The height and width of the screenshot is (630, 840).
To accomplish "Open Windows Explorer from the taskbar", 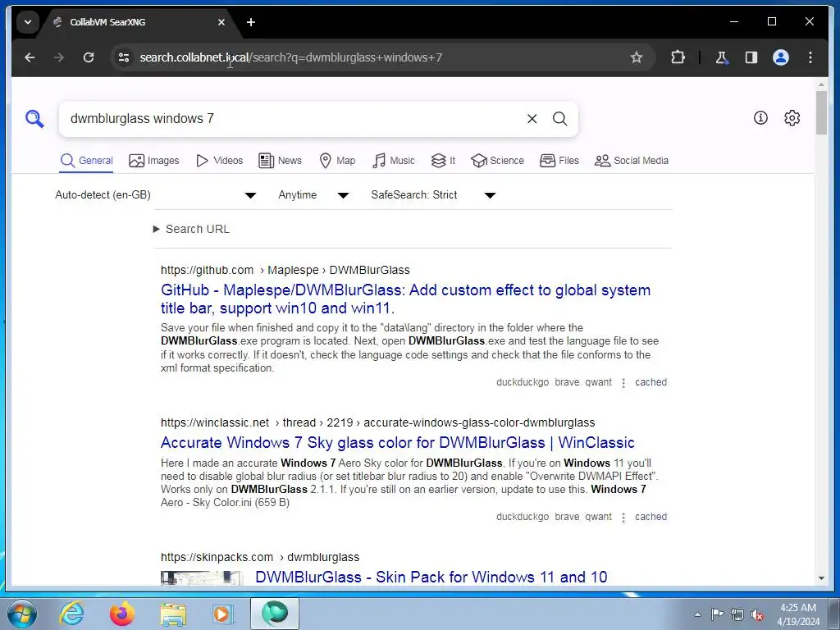I will pyautogui.click(x=173, y=614).
